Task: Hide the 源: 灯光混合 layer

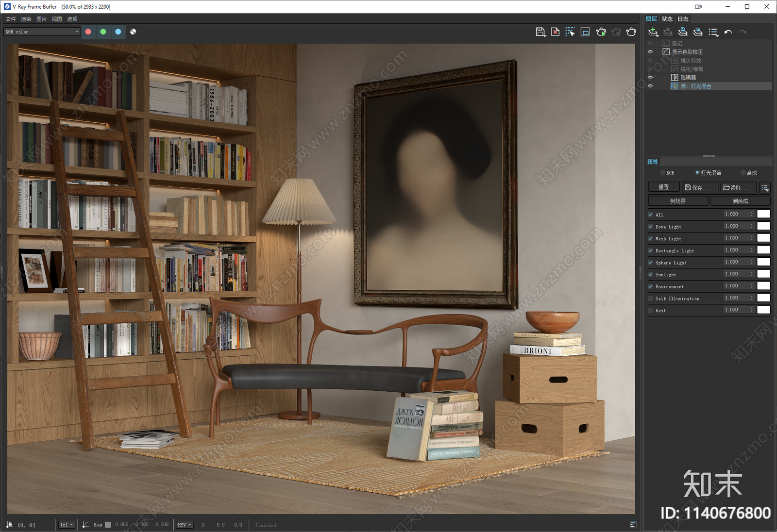Action: 650,86
